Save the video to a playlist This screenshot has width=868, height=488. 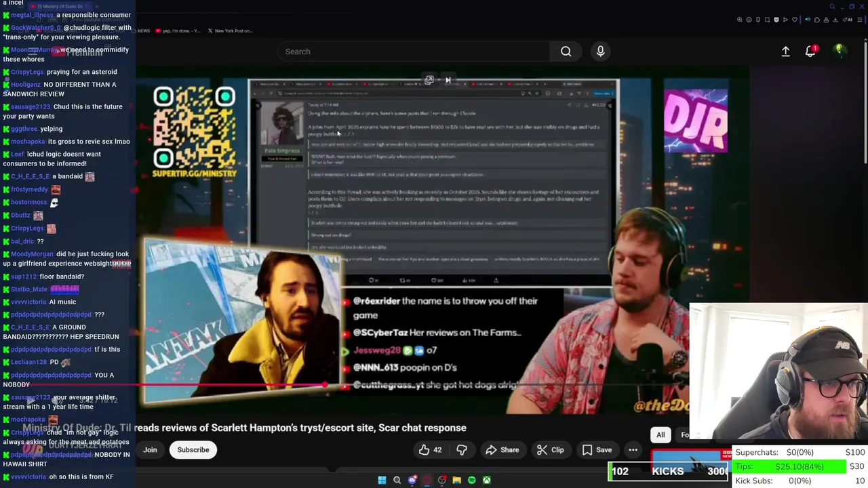pyautogui.click(x=597, y=450)
